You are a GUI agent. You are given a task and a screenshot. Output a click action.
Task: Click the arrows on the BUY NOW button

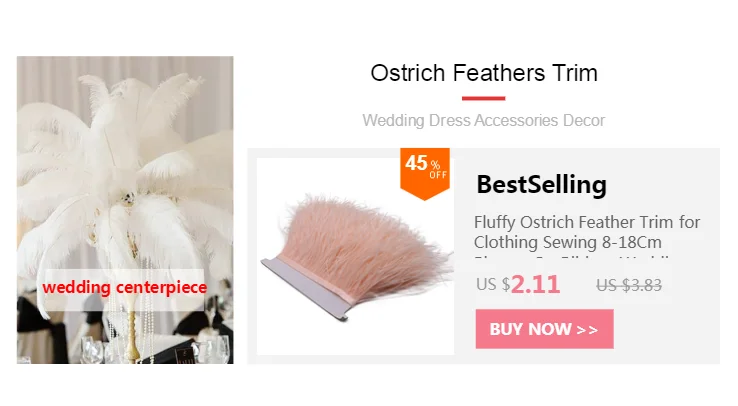click(x=587, y=330)
